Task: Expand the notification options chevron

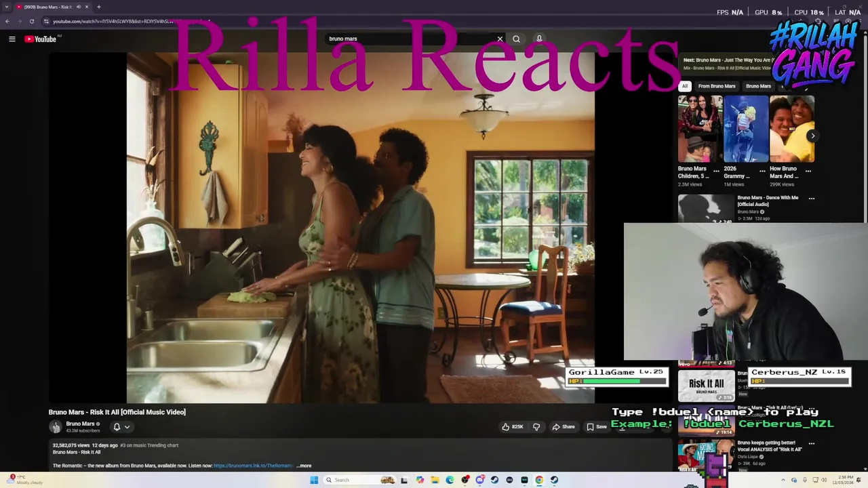Action: [x=127, y=427]
